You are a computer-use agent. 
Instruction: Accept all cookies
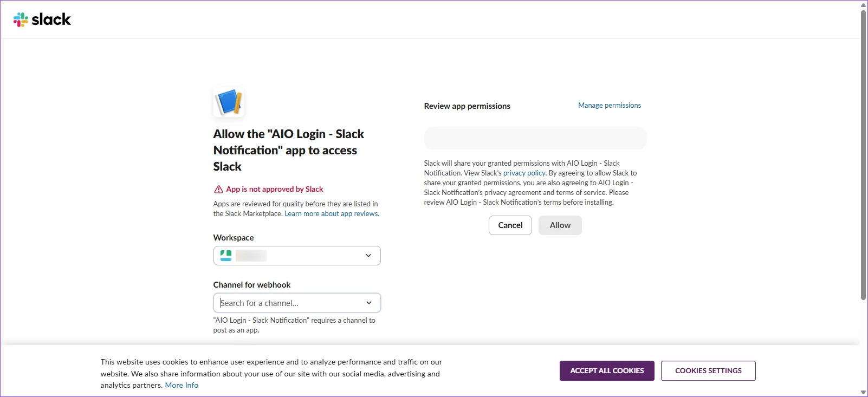[x=607, y=371]
